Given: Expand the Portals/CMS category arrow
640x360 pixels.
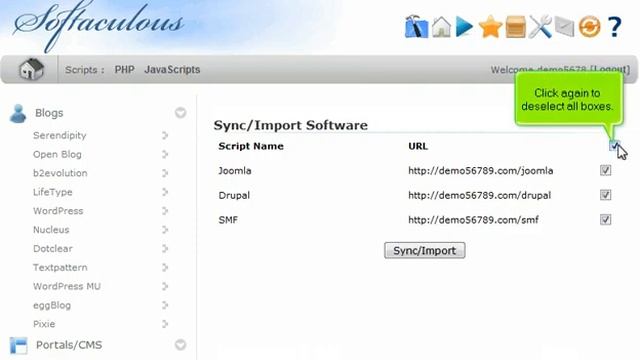Looking at the screenshot, I should point(180,345).
